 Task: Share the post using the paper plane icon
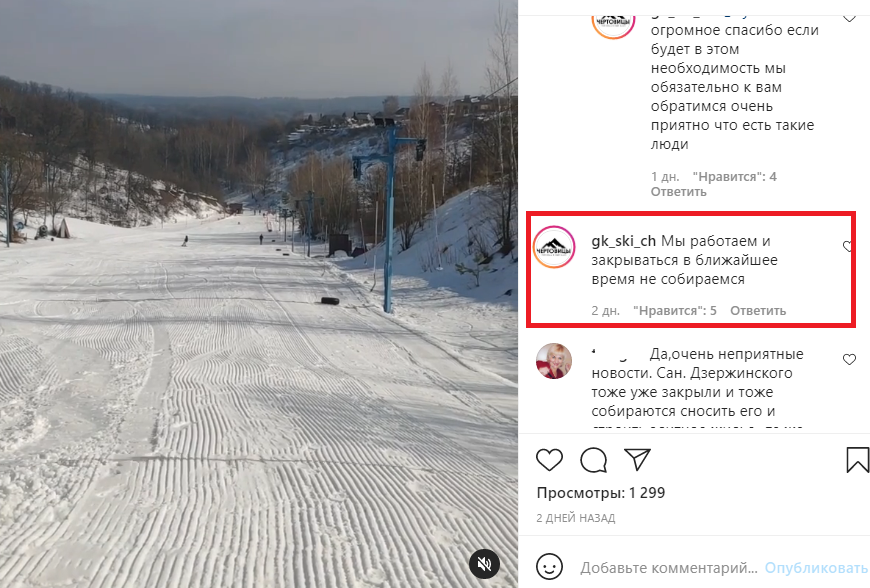click(x=637, y=459)
